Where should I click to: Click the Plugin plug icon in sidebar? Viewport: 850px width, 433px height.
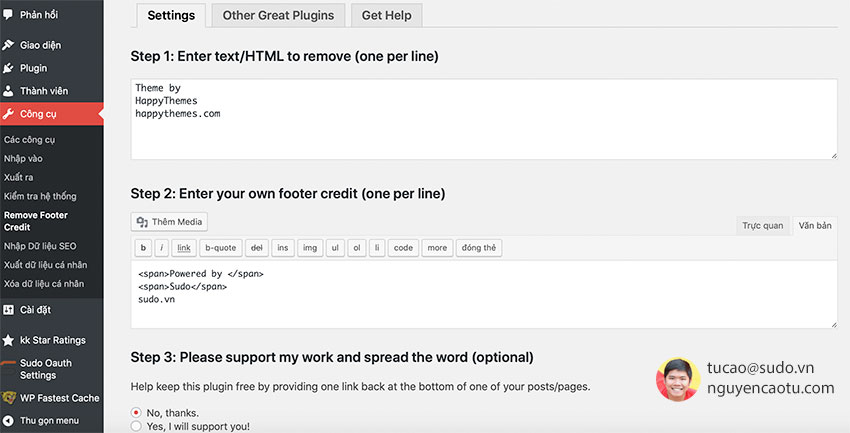8,68
